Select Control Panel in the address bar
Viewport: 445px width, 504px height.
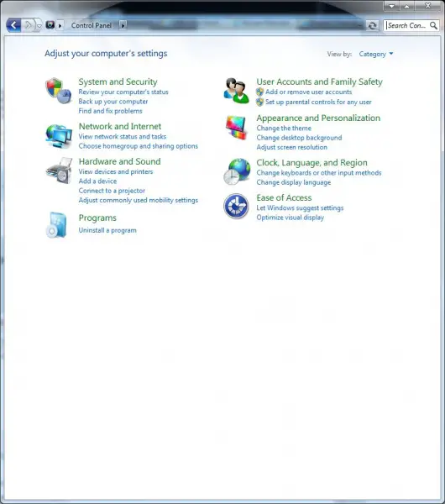click(92, 25)
